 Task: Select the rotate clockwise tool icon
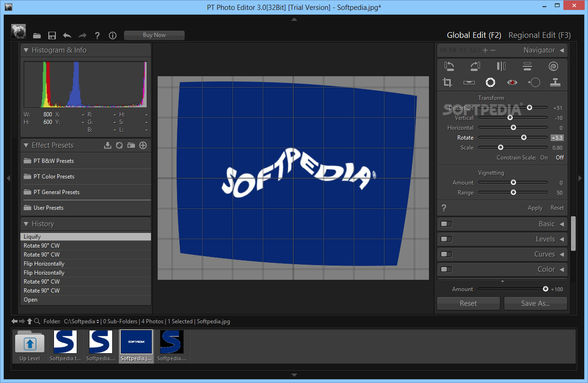475,66
